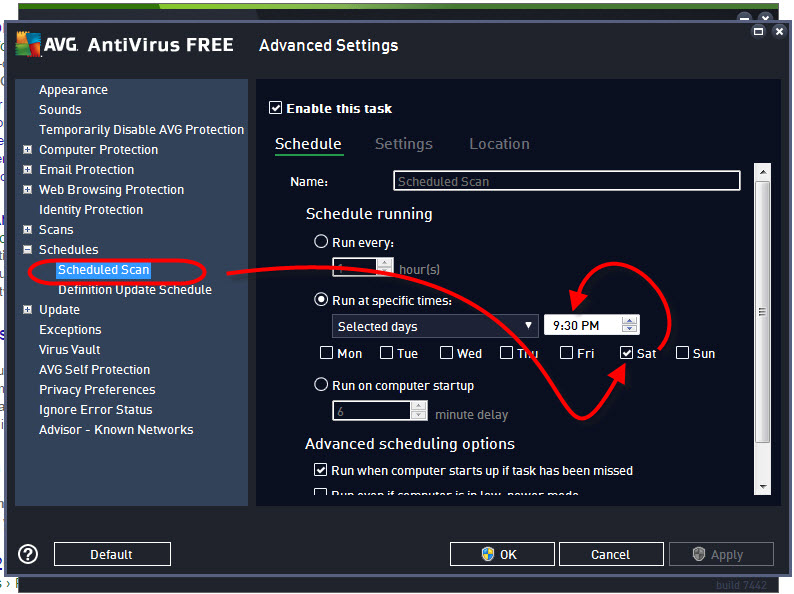Open Virus Vault settings
Viewport: 794px width, 594px height.
pos(70,349)
